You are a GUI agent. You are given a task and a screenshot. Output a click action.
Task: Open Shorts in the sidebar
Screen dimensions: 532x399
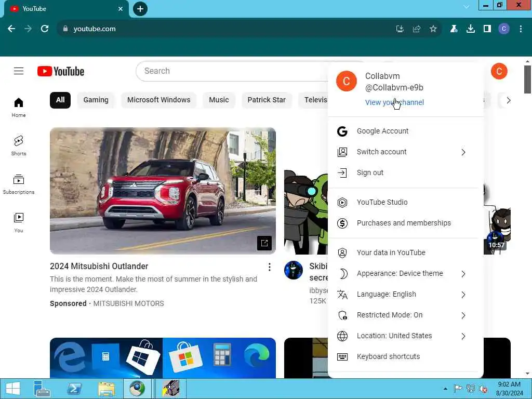(x=19, y=146)
